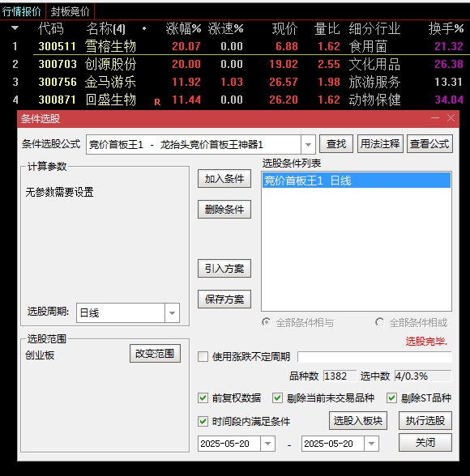The image size is (470, 476).
Task: Select 竞价首板王1 日线 in condition list
Action: click(x=356, y=181)
